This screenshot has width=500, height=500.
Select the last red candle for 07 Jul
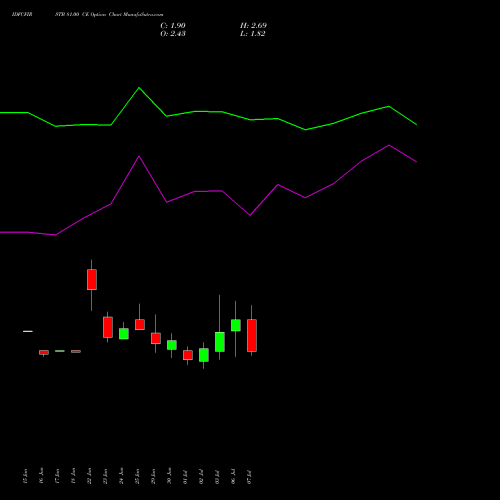252,335
